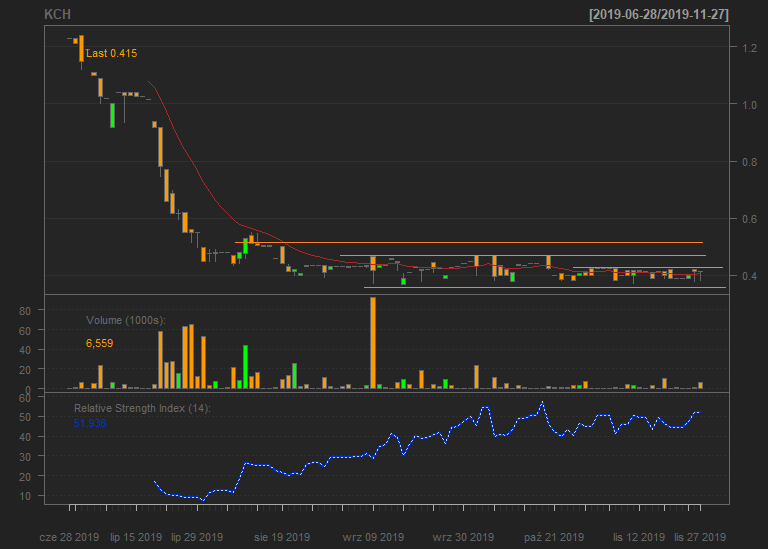The image size is (768, 549).
Task: Click the wrz 09 2019 date label
Action: point(373,537)
